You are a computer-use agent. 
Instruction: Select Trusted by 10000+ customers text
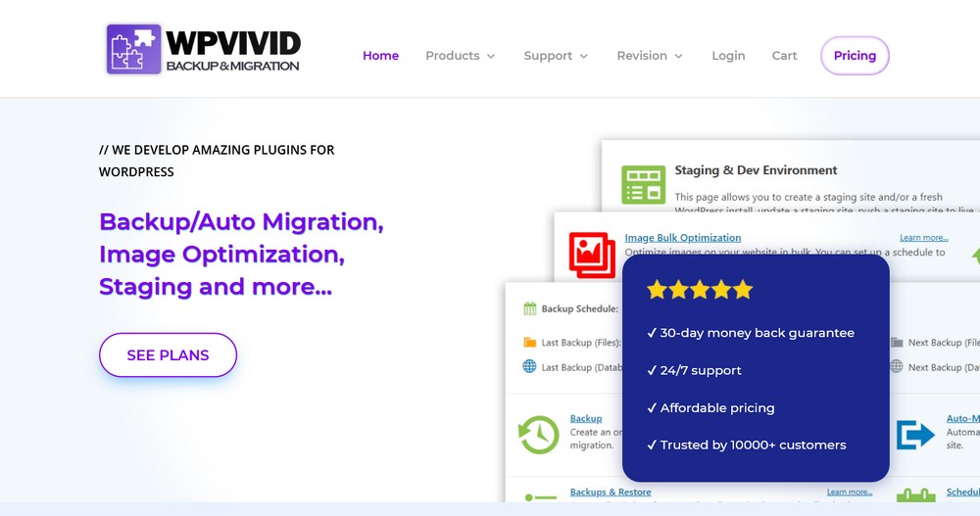tap(746, 445)
